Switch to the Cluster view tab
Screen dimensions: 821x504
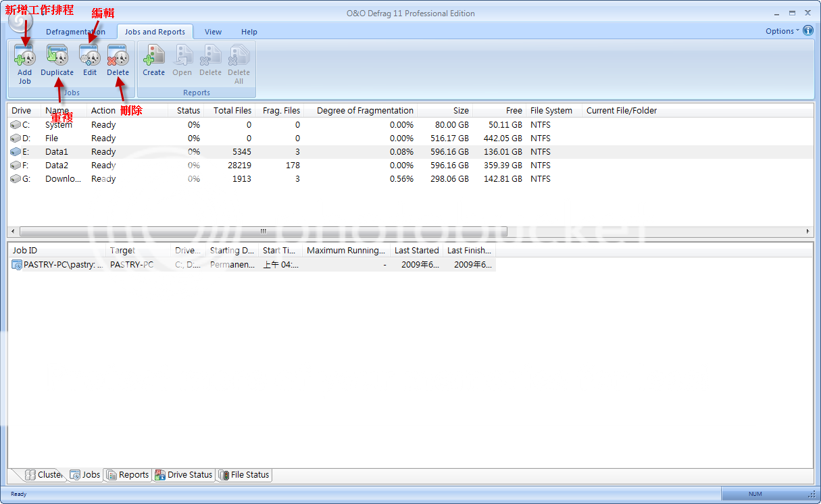[x=44, y=475]
